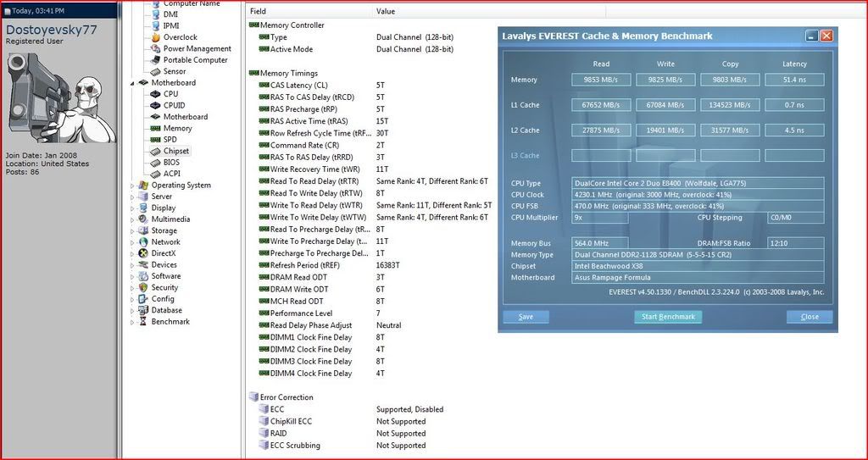This screenshot has width=868, height=460.
Task: Click the Error Correction group header
Action: coord(281,397)
